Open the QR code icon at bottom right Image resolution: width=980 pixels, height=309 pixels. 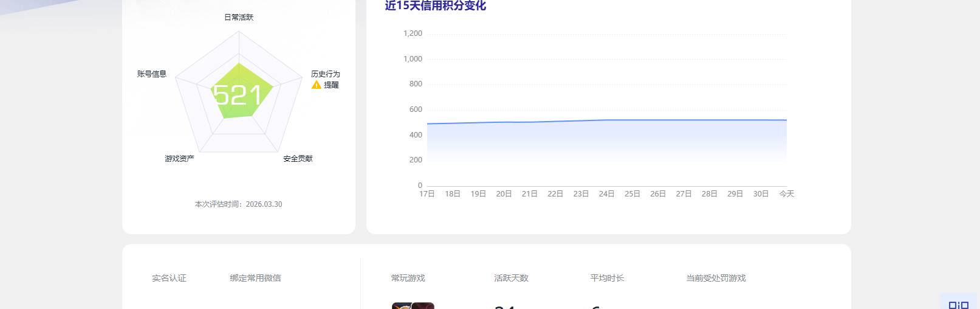point(959,304)
